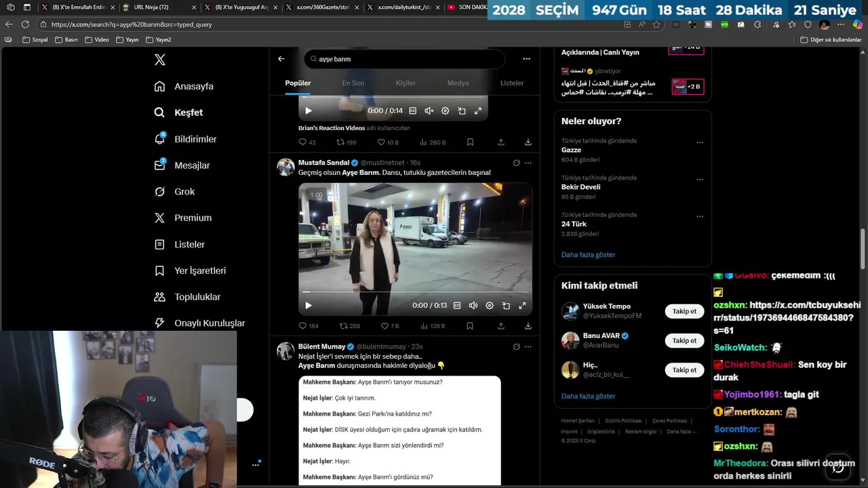The image size is (868, 488).
Task: Open more menu for 24 Türk trend
Action: coord(700,217)
